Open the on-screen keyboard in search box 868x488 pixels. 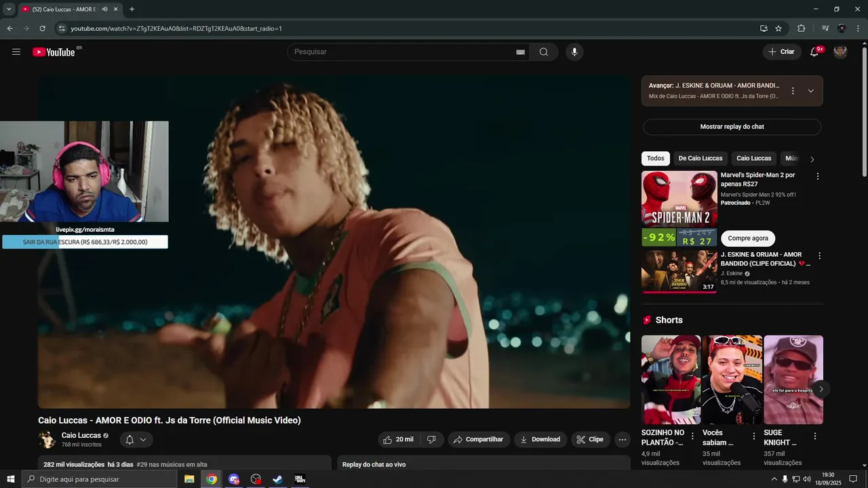[x=520, y=52]
